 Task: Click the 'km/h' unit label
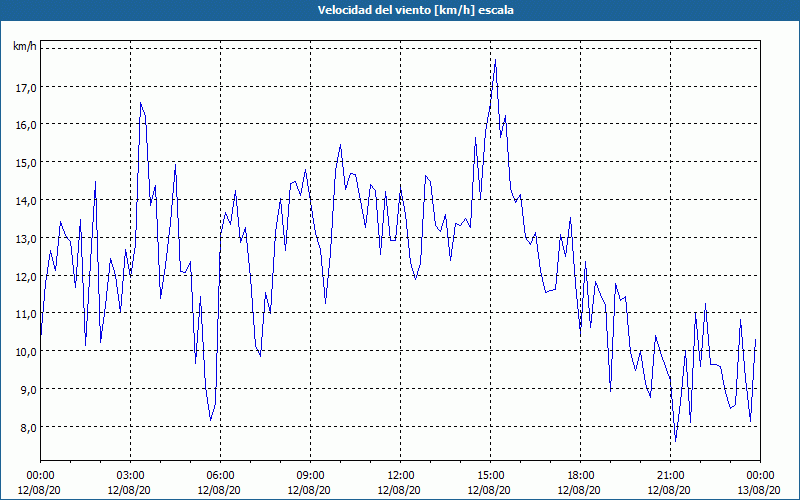pyautogui.click(x=25, y=47)
